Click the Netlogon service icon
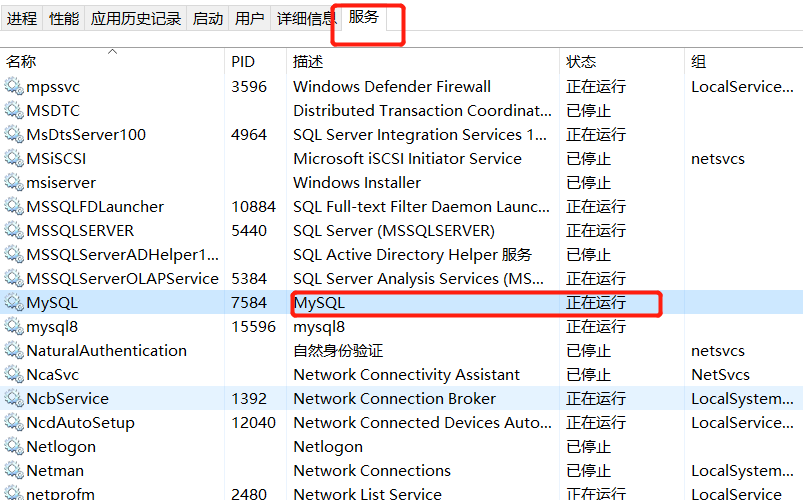Image resolution: width=803 pixels, height=500 pixels. click(14, 446)
